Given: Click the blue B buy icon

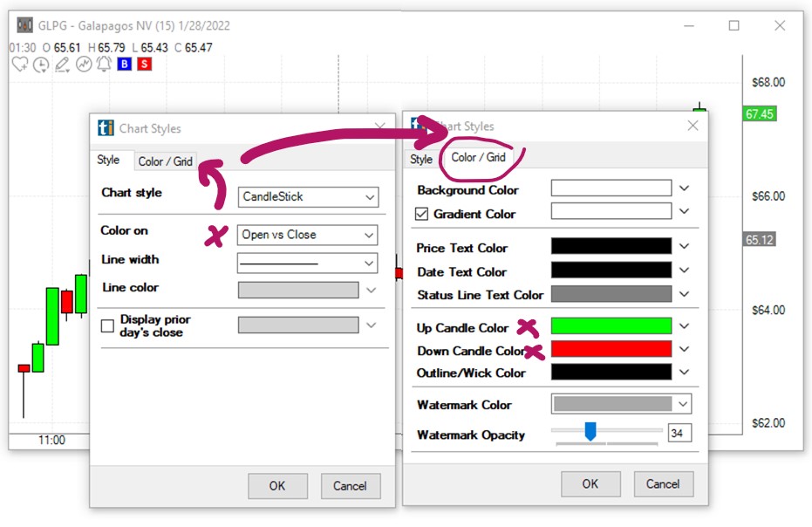Looking at the screenshot, I should click(x=124, y=65).
